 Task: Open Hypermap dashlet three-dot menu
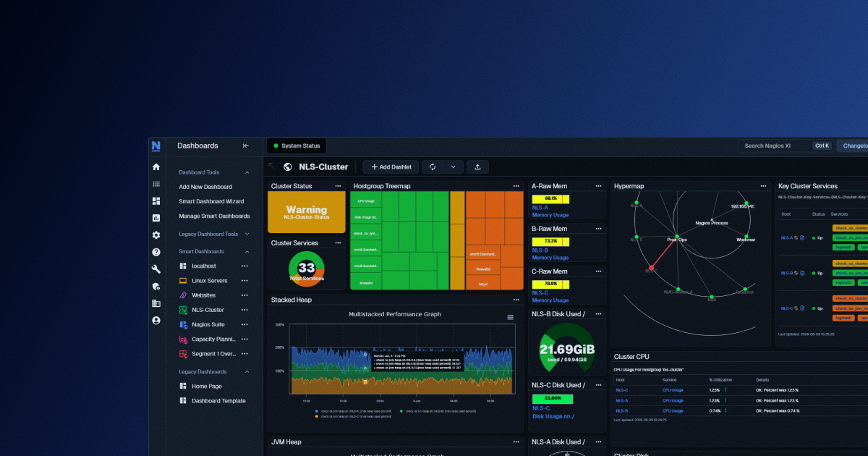tap(763, 186)
